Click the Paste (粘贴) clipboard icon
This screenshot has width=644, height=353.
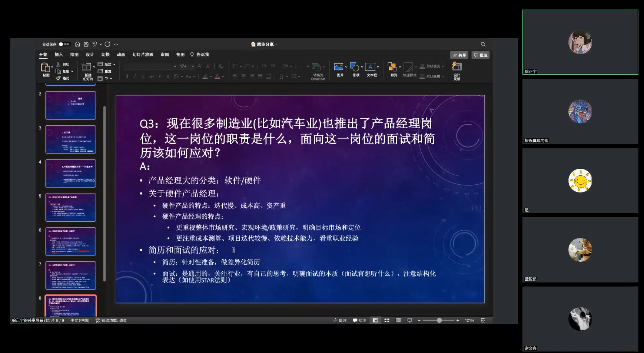(45, 67)
